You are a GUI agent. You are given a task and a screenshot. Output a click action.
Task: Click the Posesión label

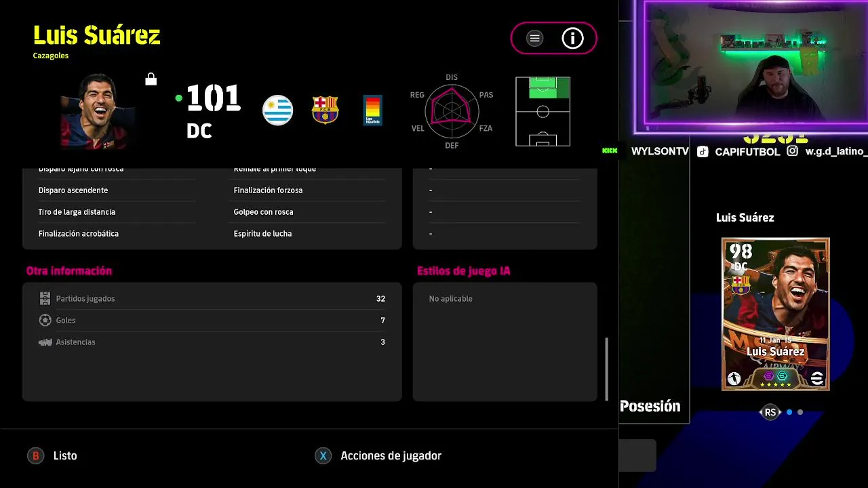point(650,406)
